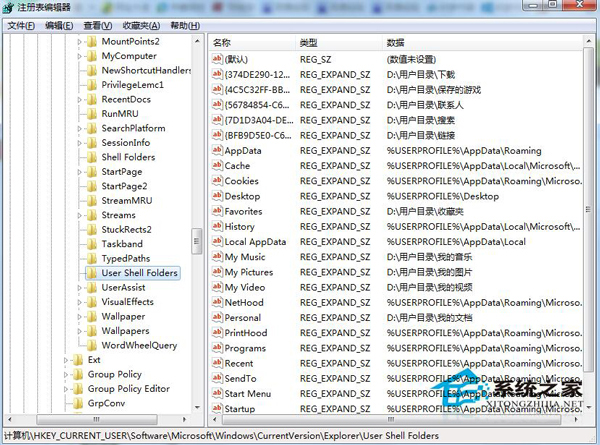Click the string icon of Startup value
The image size is (600, 445).
click(x=217, y=408)
